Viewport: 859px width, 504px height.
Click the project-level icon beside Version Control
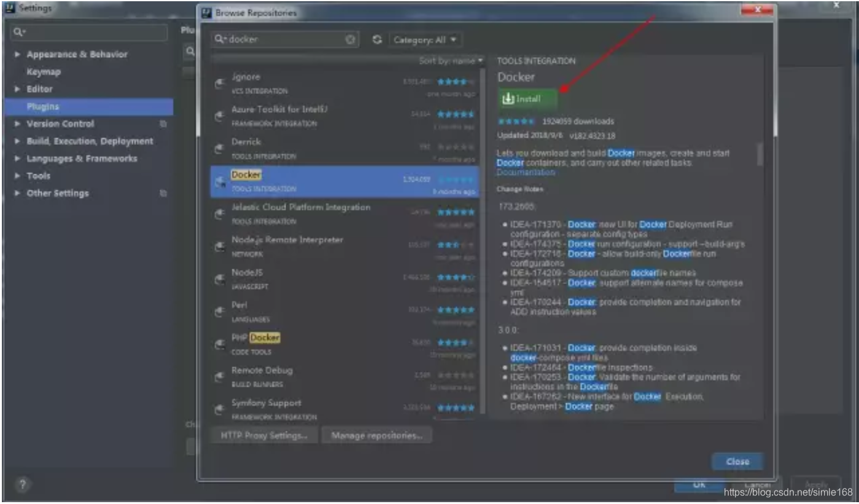pyautogui.click(x=163, y=124)
